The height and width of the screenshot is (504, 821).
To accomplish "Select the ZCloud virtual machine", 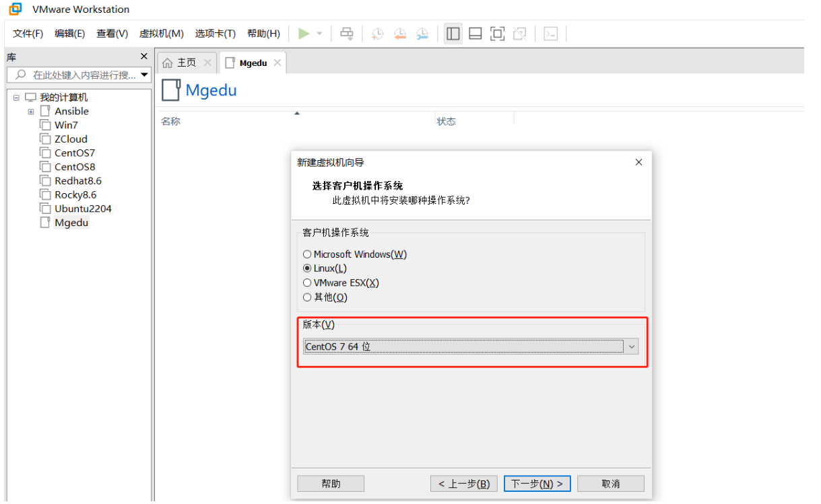I will 71,139.
